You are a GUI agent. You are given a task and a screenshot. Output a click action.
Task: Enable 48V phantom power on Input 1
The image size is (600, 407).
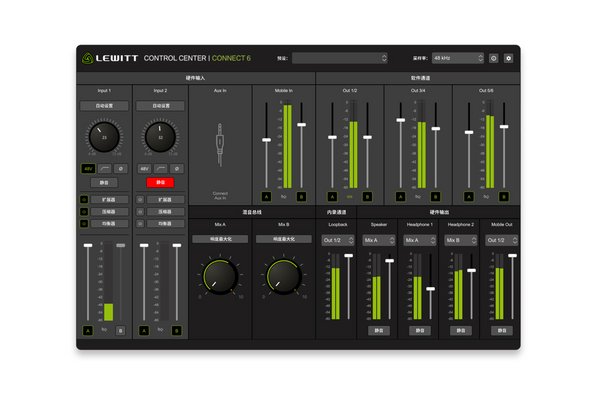click(88, 168)
